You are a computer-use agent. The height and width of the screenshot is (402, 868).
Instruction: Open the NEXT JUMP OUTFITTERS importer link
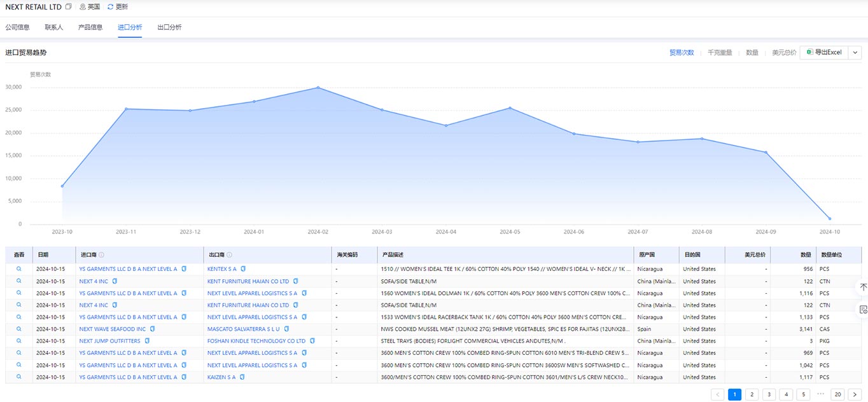109,341
